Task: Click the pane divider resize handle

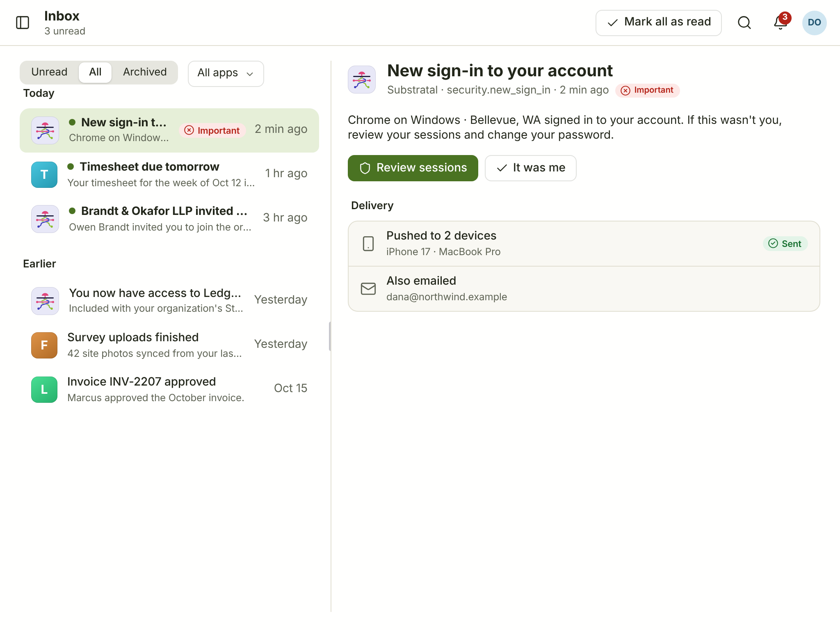Action: tap(330, 336)
